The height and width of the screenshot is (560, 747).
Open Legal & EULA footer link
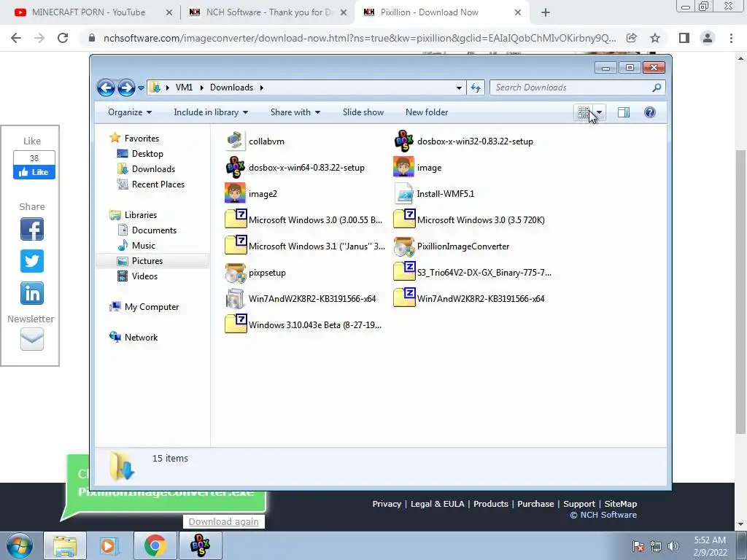click(437, 504)
